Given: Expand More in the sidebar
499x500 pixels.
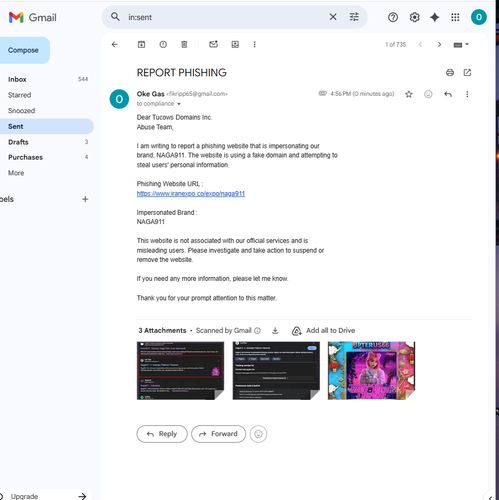Looking at the screenshot, I should click(x=16, y=173).
